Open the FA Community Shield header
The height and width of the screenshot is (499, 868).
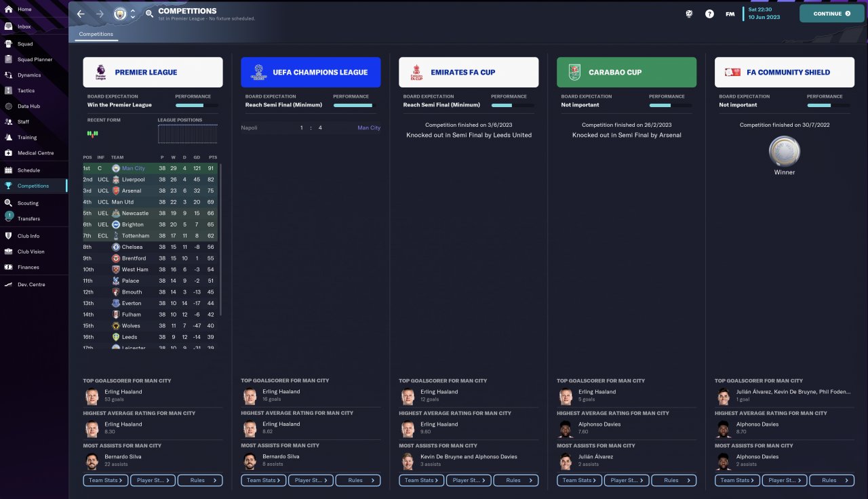pyautogui.click(x=785, y=72)
